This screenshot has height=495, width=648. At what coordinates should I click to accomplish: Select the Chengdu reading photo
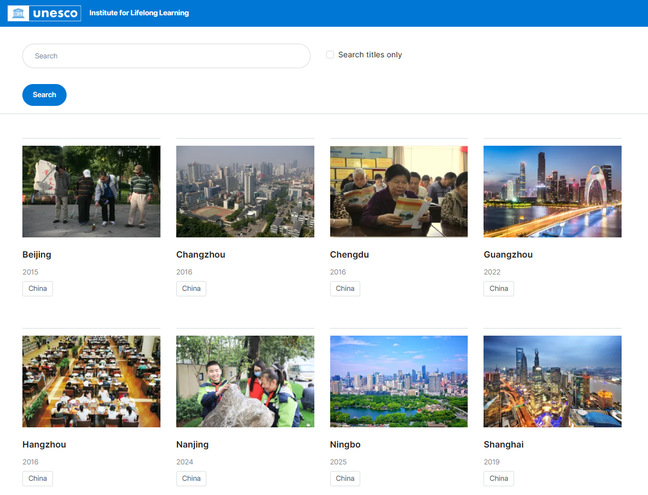(399, 191)
